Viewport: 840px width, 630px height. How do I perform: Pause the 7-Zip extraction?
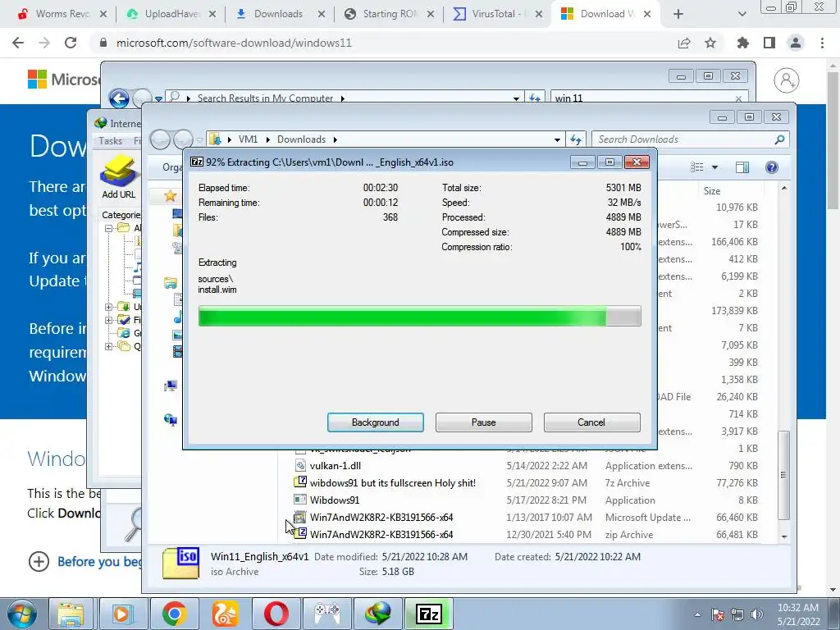483,422
